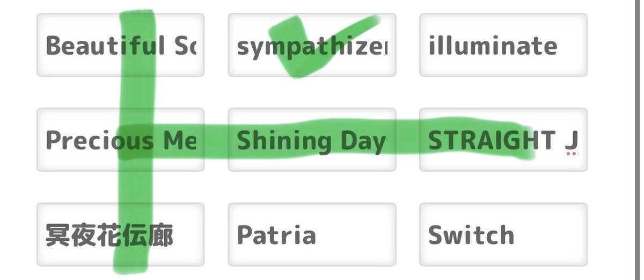Click the sympathizer text box
Screen dimensions: 644x280
(x=312, y=45)
